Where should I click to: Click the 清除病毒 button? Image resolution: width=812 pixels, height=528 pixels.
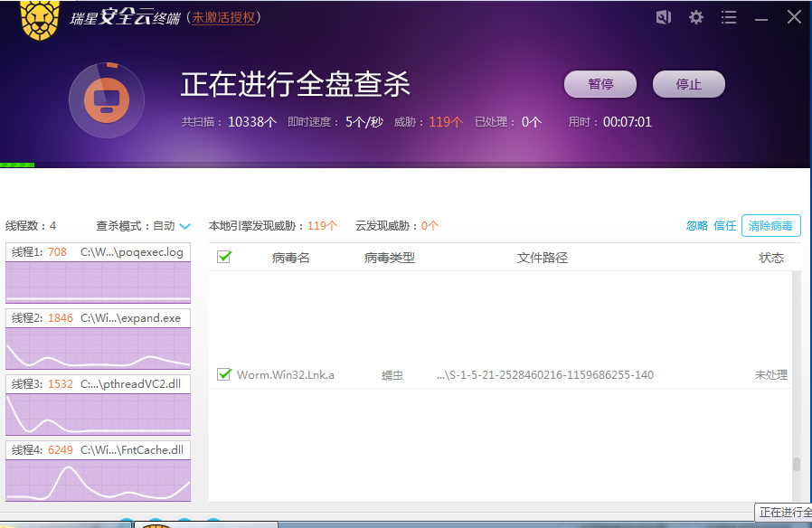pos(771,226)
